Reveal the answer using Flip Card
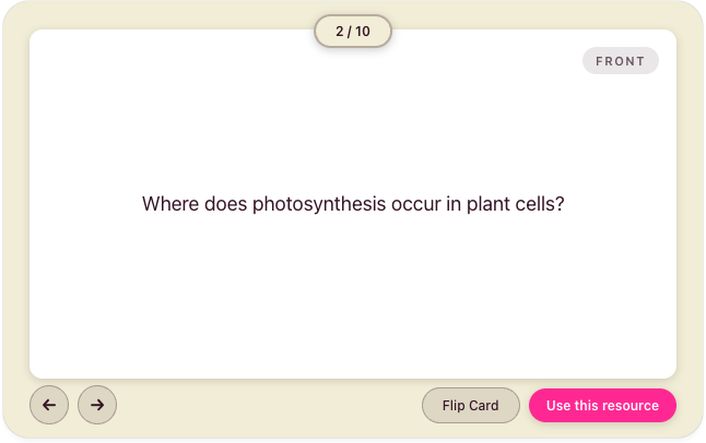The height and width of the screenshot is (443, 706). 470,406
